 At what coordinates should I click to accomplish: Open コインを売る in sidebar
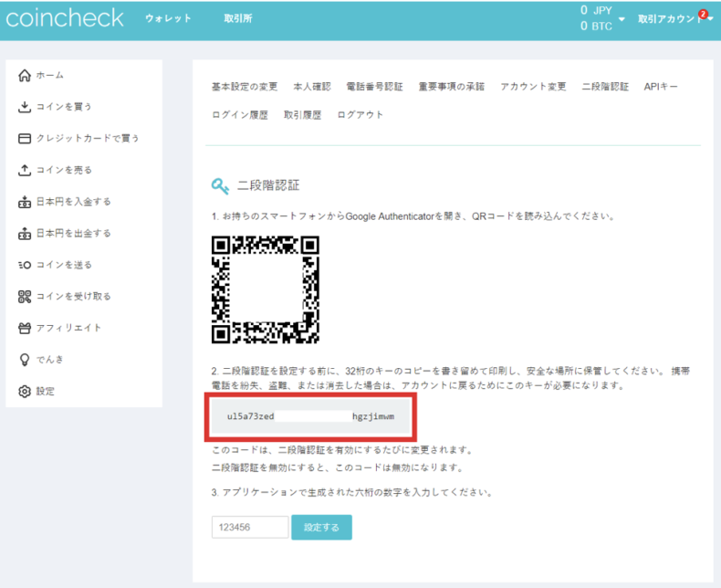64,170
